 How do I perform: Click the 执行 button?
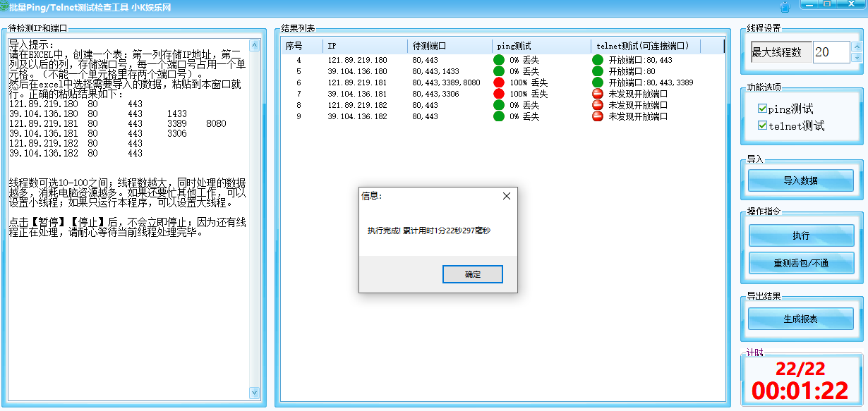[x=801, y=235]
